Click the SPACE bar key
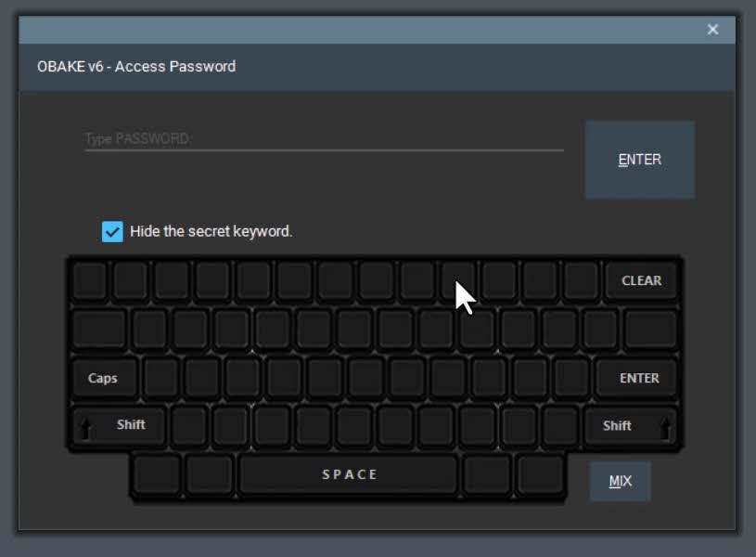Image resolution: width=756 pixels, height=557 pixels. 349,474
